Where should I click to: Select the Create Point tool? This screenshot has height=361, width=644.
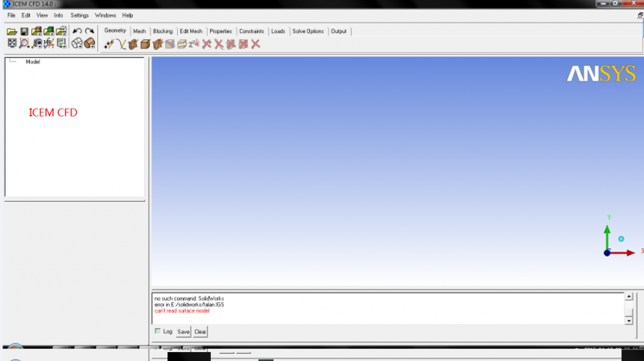109,44
